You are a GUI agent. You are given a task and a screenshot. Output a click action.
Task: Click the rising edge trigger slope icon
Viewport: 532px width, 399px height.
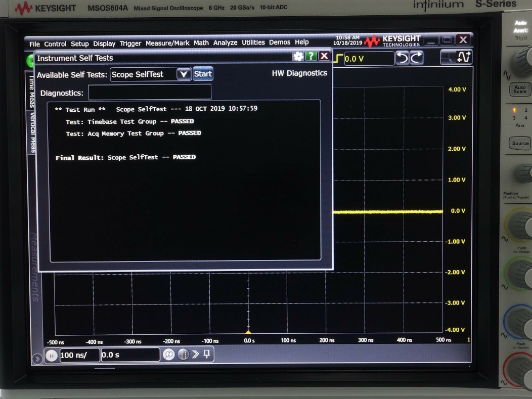click(338, 59)
